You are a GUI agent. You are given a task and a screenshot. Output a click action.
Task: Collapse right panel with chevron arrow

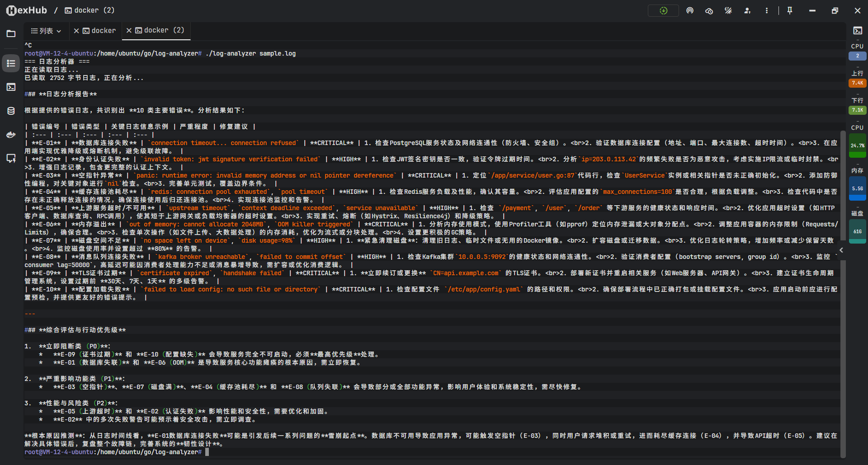click(841, 250)
